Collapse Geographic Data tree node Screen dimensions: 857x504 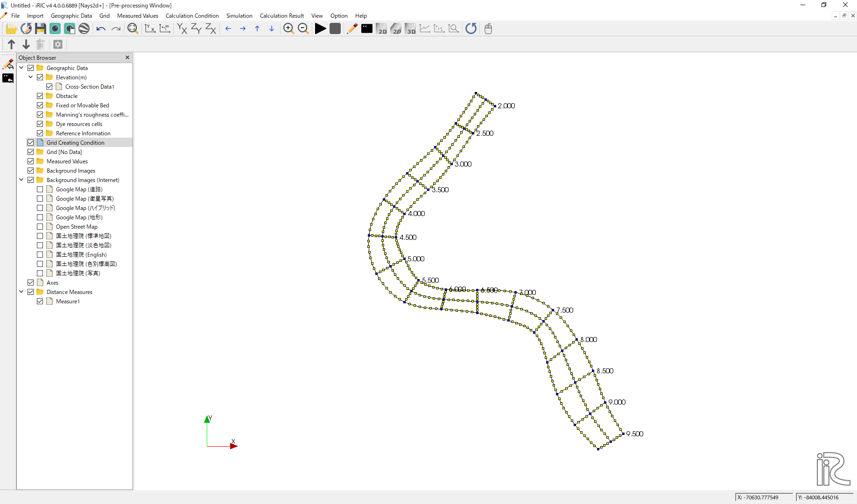click(x=21, y=68)
